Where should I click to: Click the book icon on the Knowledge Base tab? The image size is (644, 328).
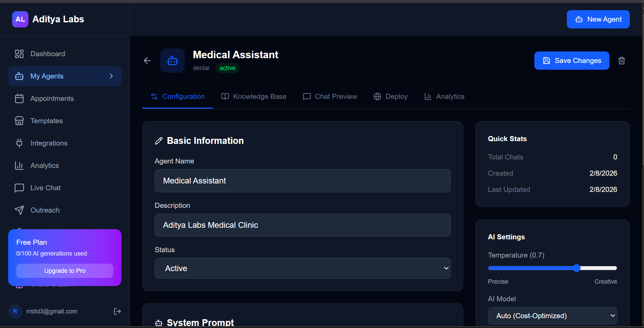point(225,96)
